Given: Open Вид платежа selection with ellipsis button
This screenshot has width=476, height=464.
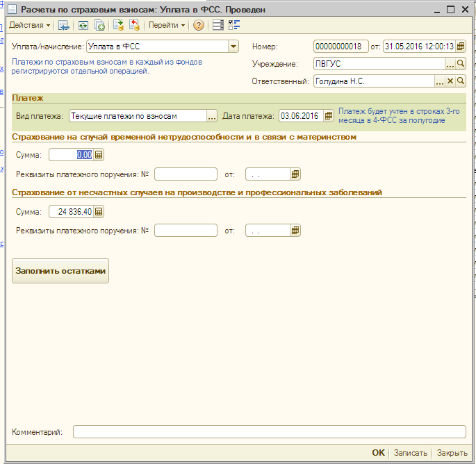Looking at the screenshot, I should tap(212, 116).
